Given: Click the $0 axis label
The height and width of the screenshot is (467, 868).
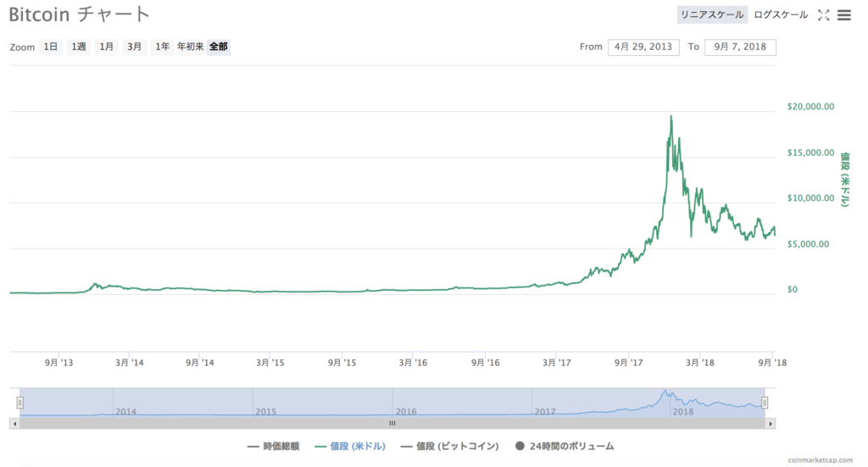Looking at the screenshot, I should (793, 290).
